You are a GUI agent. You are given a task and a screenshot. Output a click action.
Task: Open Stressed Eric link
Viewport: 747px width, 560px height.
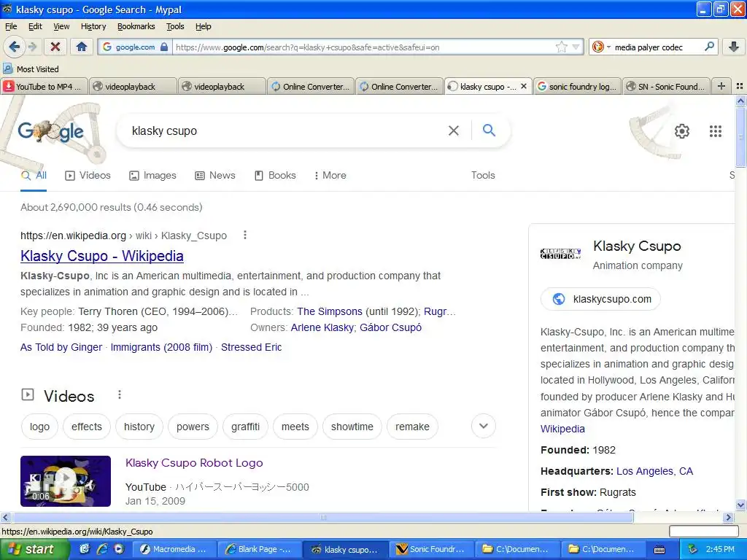[x=252, y=347]
